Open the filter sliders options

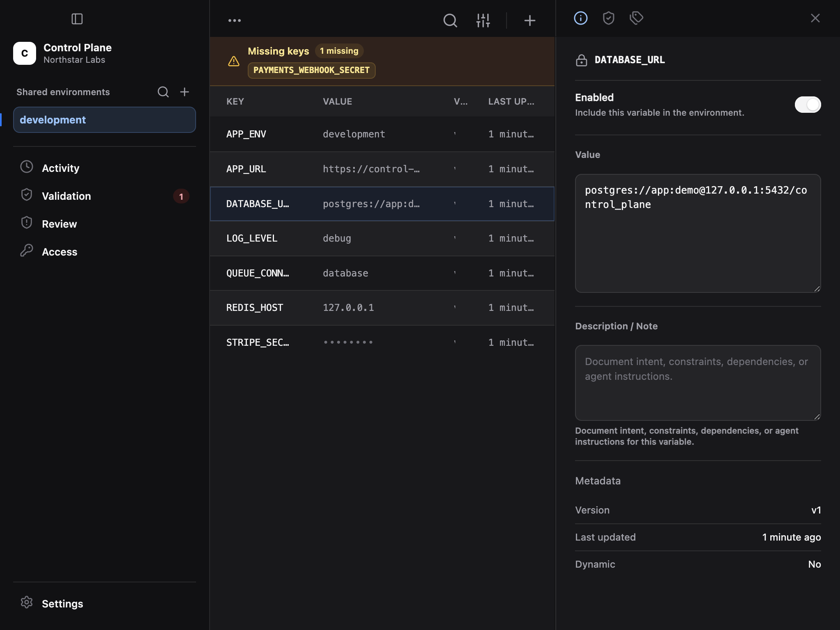[483, 20]
